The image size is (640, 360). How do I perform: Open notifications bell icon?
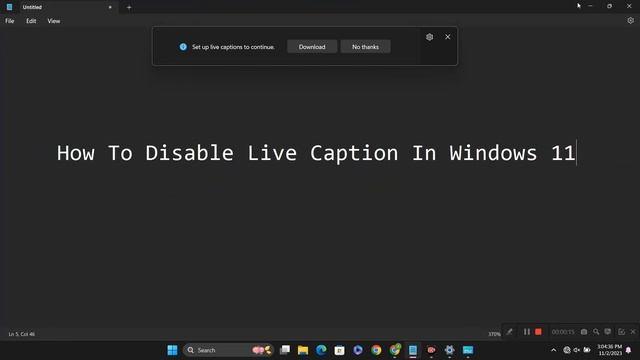point(629,350)
